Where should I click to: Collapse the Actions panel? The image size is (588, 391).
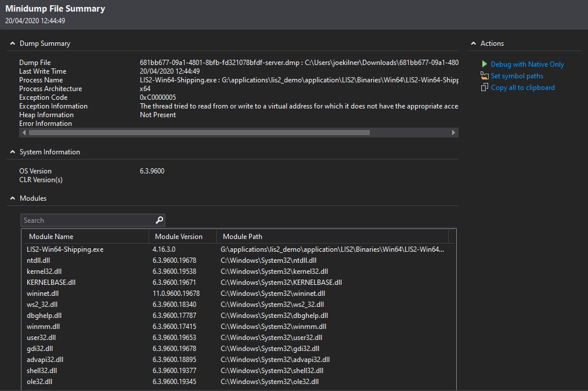tap(473, 44)
